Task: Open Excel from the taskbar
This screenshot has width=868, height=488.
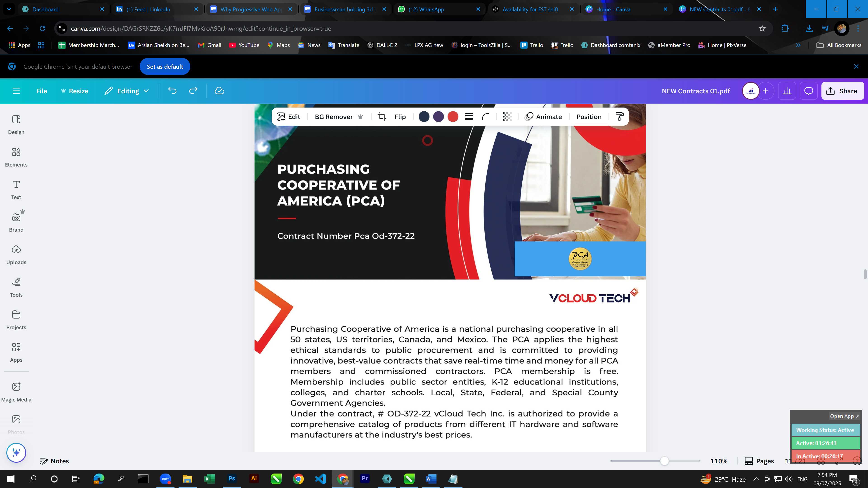Action: 209,479
